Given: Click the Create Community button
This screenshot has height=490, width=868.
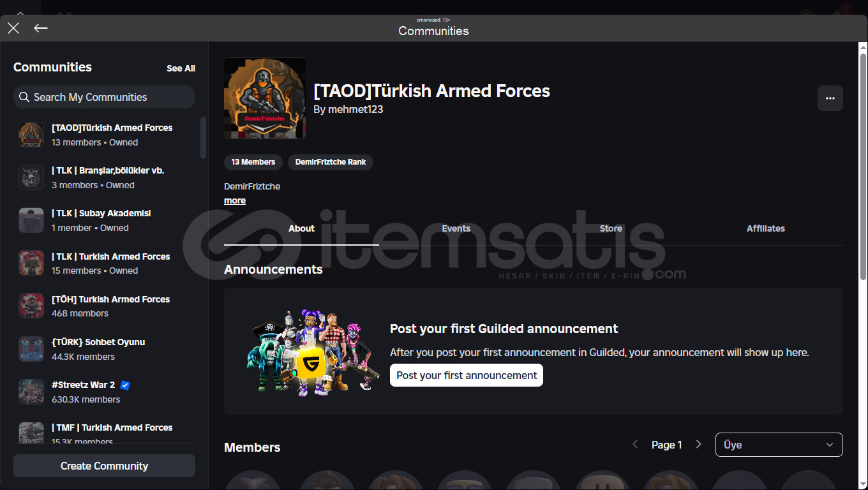Looking at the screenshot, I should point(104,466).
